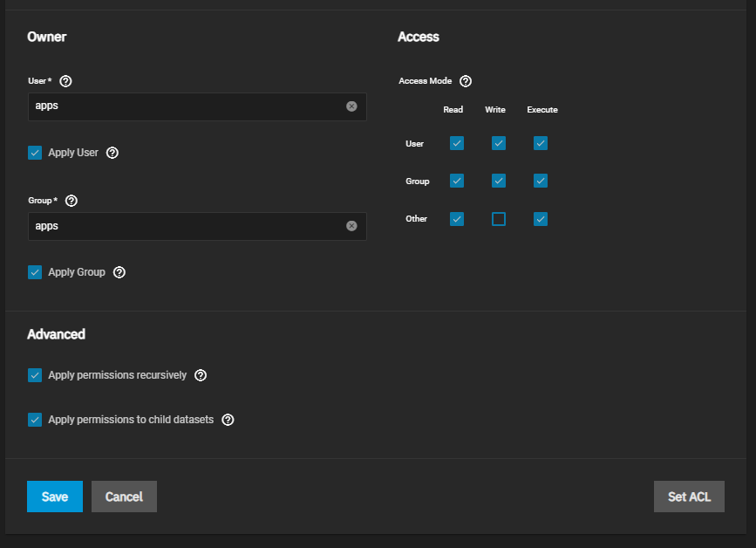Open Access Mode help tooltip
This screenshot has height=548, width=756.
click(466, 81)
